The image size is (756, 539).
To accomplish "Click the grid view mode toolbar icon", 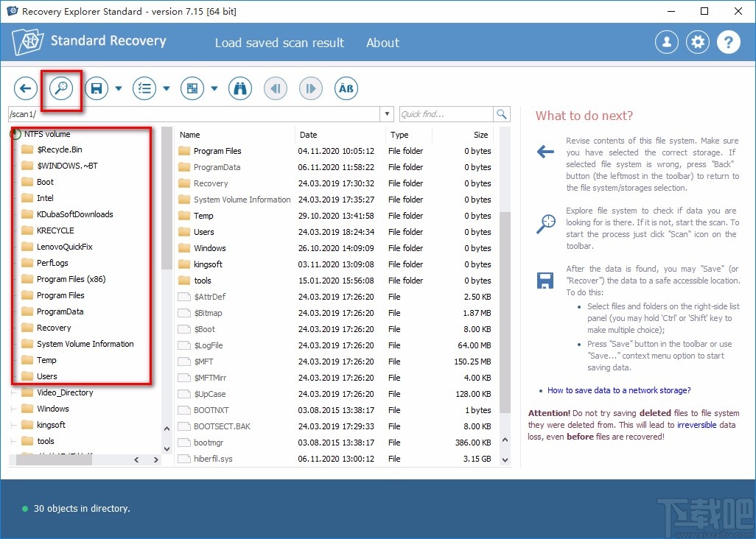I will [x=192, y=88].
